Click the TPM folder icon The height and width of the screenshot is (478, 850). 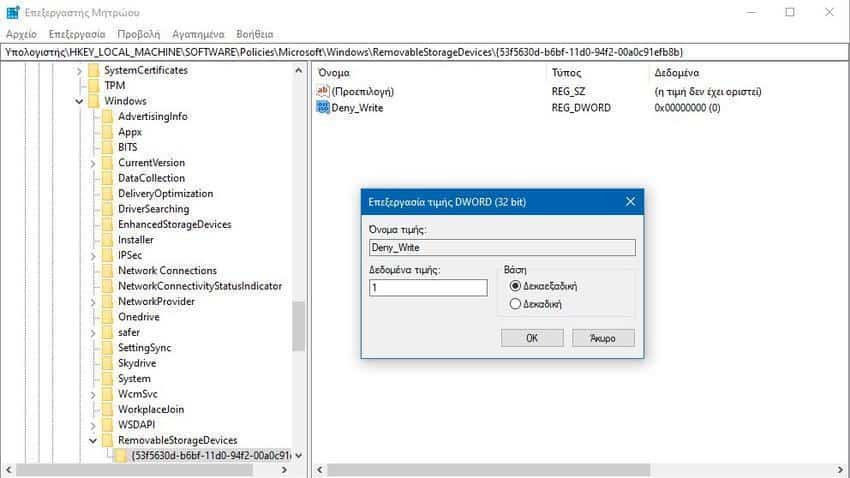tap(93, 86)
